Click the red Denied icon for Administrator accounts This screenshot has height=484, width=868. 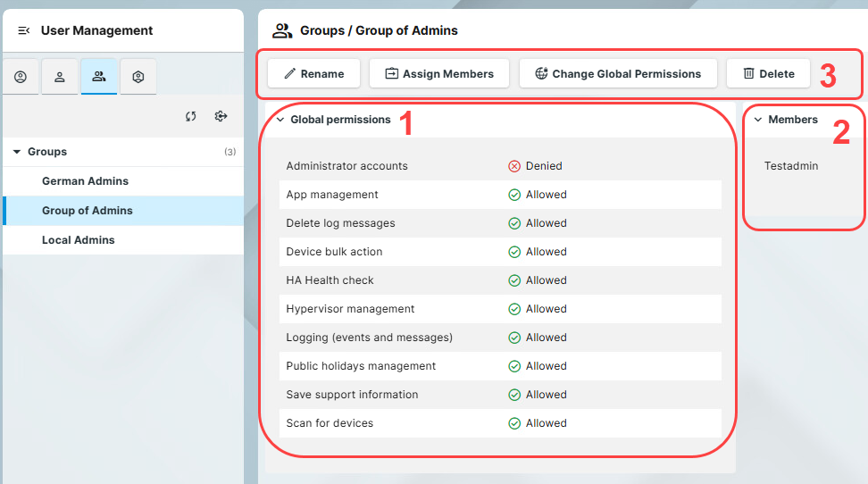(514, 166)
